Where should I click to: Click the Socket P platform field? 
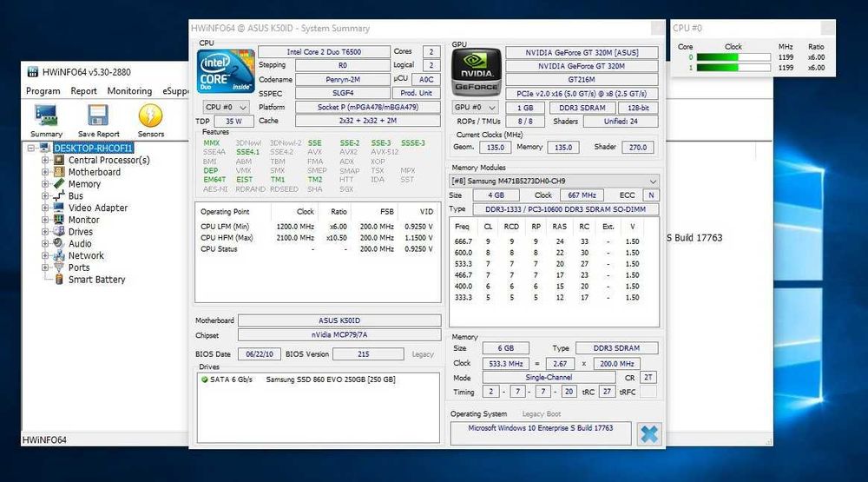point(367,107)
